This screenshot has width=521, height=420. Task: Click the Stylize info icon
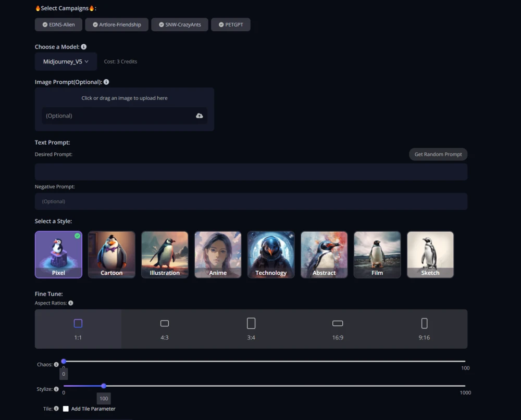56,389
